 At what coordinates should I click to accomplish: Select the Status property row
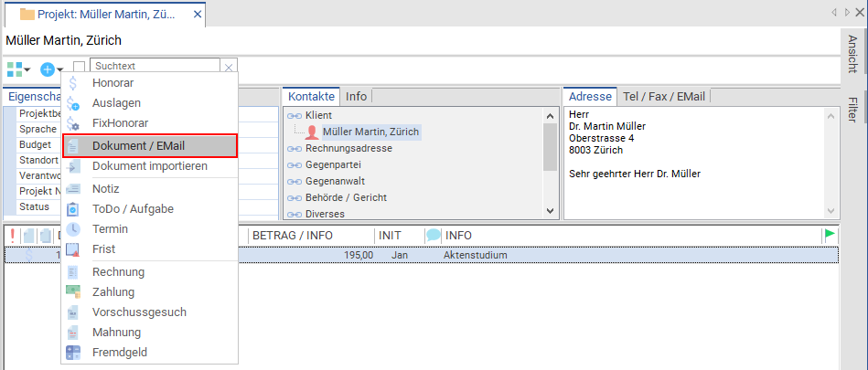35,206
